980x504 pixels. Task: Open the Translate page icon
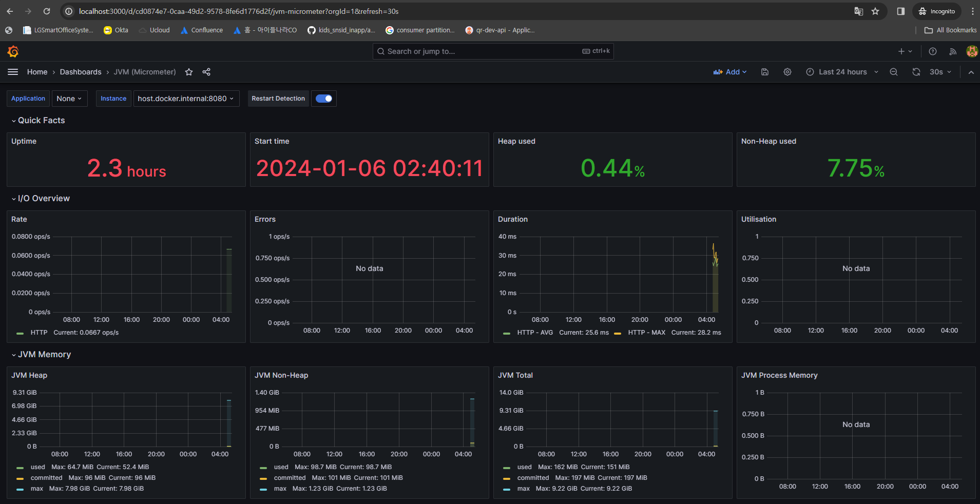coord(858,11)
